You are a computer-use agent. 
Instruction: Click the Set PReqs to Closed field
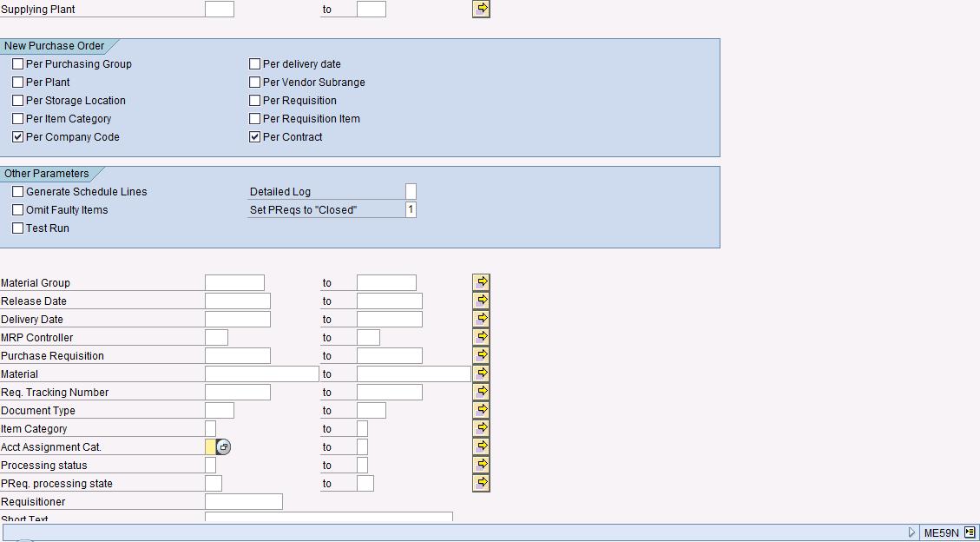point(411,208)
